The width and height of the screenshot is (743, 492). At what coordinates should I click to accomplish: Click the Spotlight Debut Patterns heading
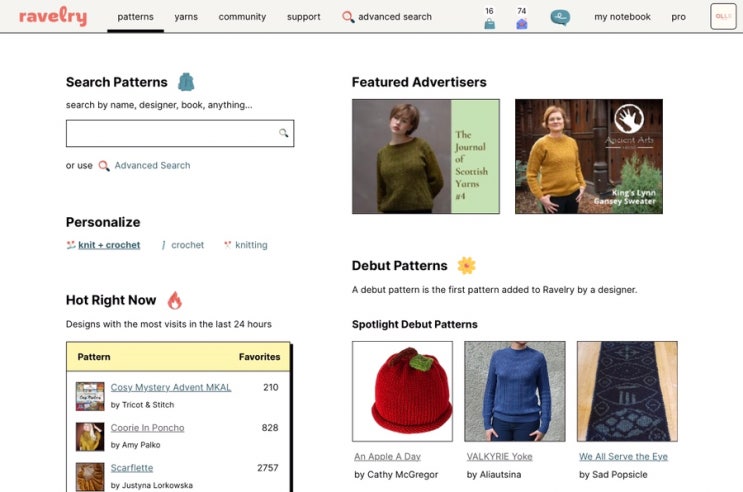(x=415, y=324)
